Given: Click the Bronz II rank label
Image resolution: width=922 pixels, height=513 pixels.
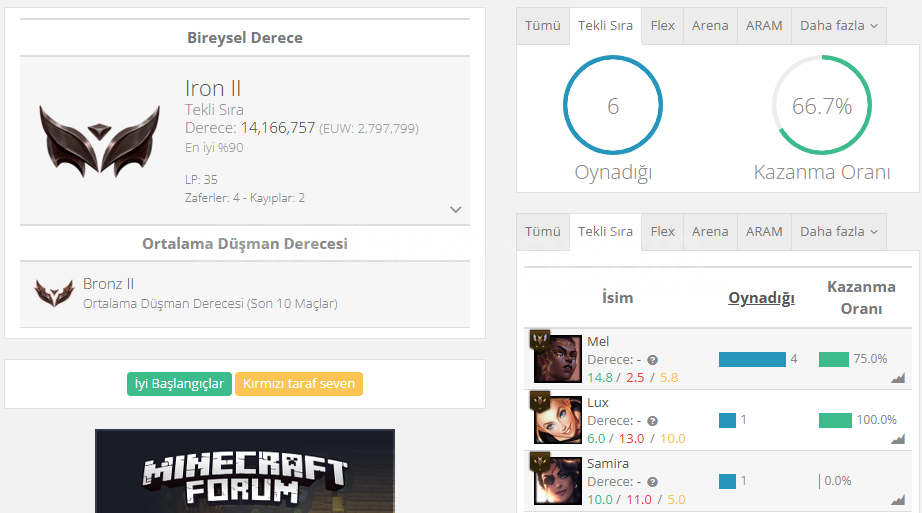Looking at the screenshot, I should (x=108, y=284).
